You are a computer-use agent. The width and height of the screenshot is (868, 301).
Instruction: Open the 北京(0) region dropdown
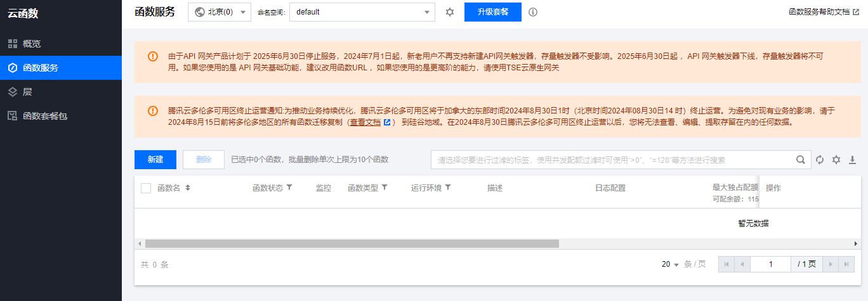(x=220, y=12)
